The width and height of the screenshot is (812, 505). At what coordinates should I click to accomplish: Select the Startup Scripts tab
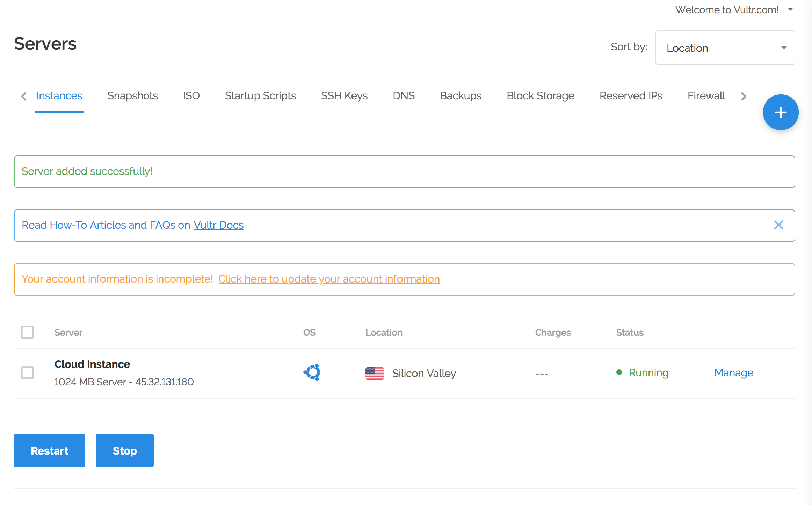(260, 96)
